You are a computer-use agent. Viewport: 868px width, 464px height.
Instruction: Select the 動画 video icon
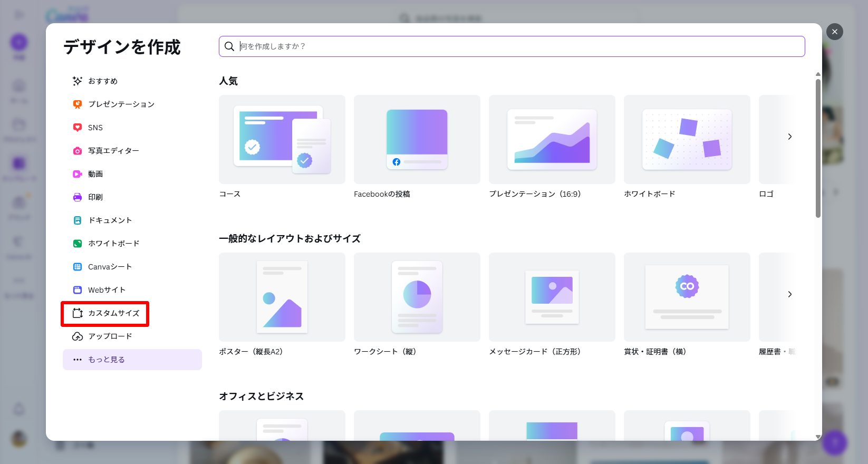tap(78, 174)
